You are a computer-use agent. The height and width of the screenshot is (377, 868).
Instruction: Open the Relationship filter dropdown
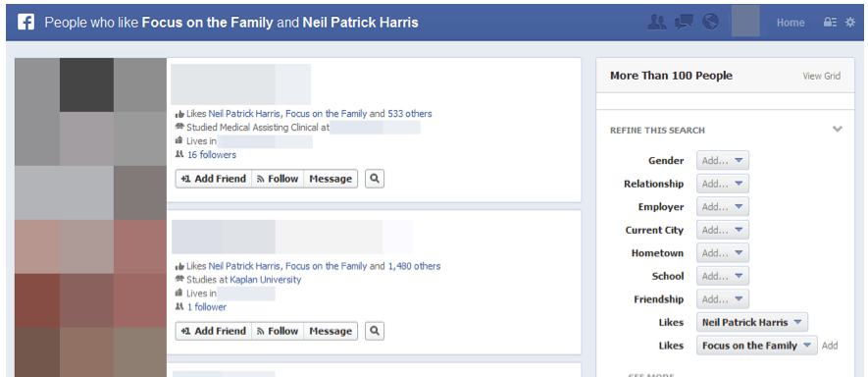tap(723, 184)
